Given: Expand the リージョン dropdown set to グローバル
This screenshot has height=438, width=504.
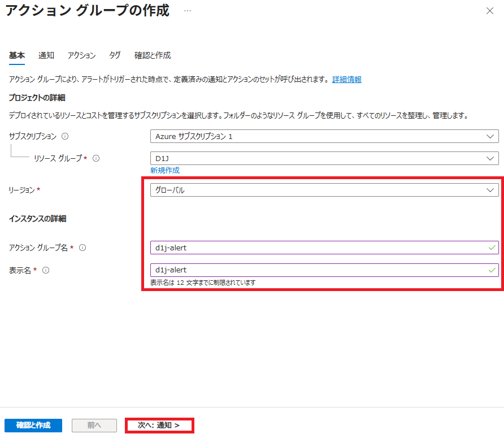Looking at the screenshot, I should point(324,190).
